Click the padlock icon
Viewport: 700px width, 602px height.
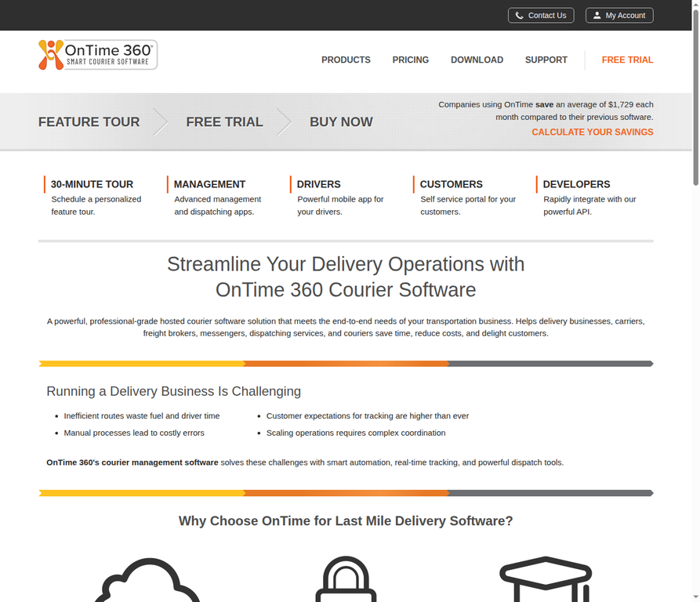346,578
